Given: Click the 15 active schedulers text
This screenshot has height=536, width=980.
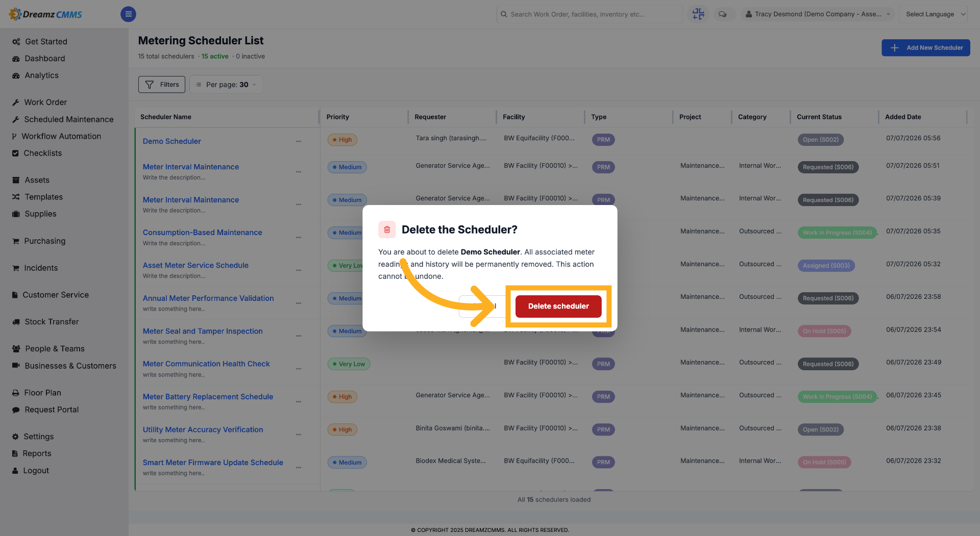Looking at the screenshot, I should pos(215,57).
